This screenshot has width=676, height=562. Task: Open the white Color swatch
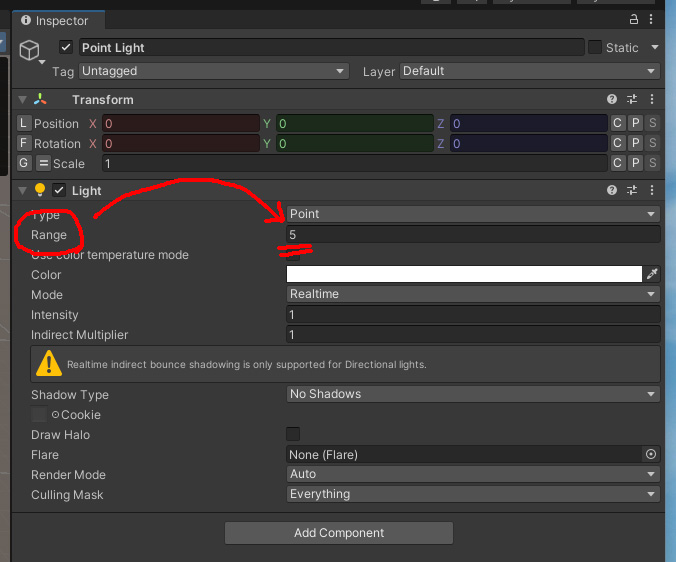coord(464,275)
